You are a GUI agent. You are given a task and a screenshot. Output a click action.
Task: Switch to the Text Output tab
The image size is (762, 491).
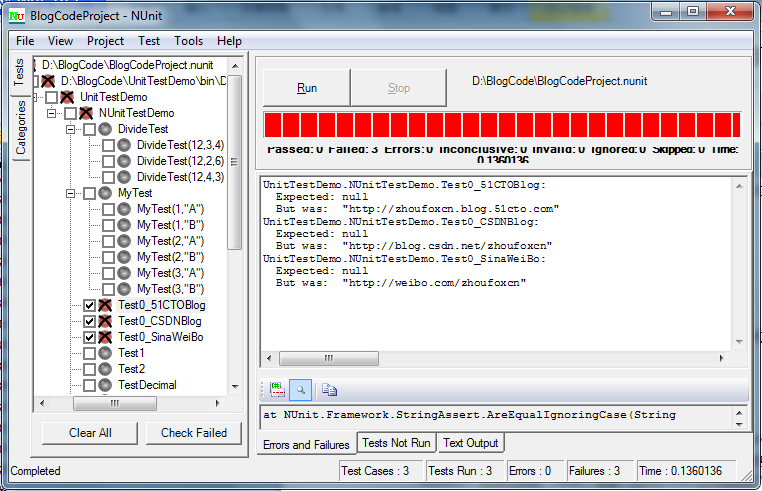pos(471,443)
